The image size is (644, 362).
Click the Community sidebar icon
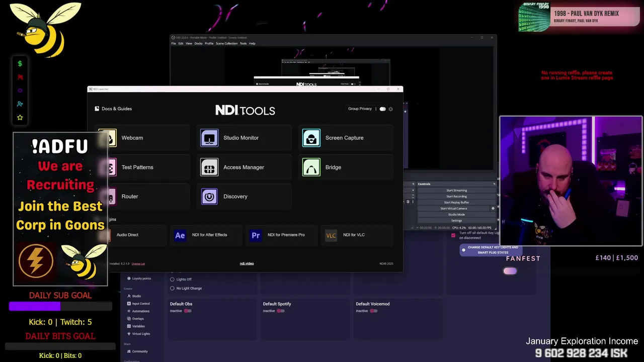[129, 351]
